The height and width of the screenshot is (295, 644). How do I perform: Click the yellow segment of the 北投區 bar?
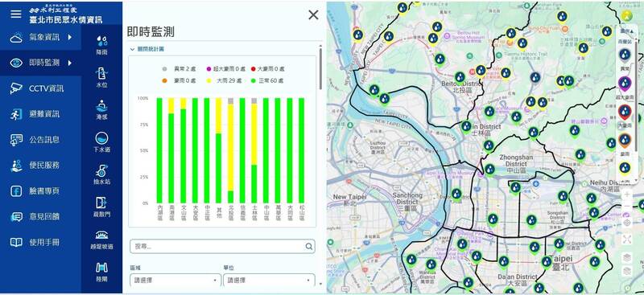pyautogui.click(x=230, y=147)
